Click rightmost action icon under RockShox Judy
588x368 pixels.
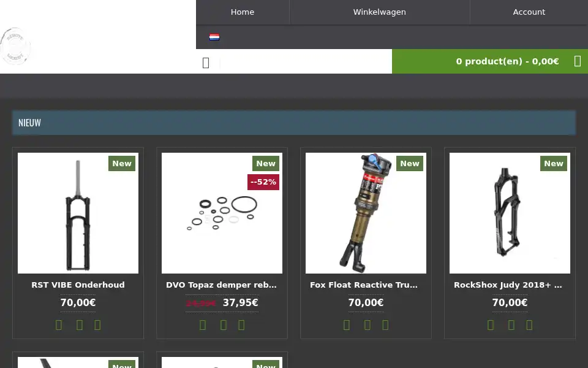tap(529, 325)
